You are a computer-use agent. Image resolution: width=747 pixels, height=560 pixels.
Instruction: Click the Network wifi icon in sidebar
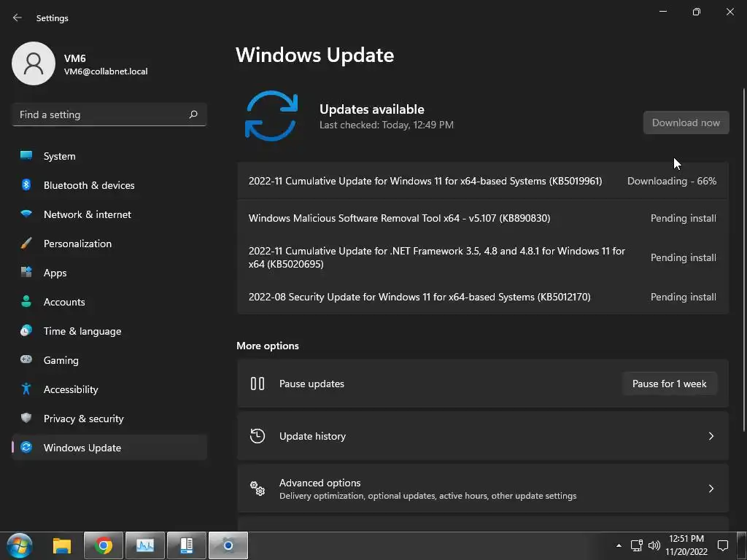click(26, 214)
